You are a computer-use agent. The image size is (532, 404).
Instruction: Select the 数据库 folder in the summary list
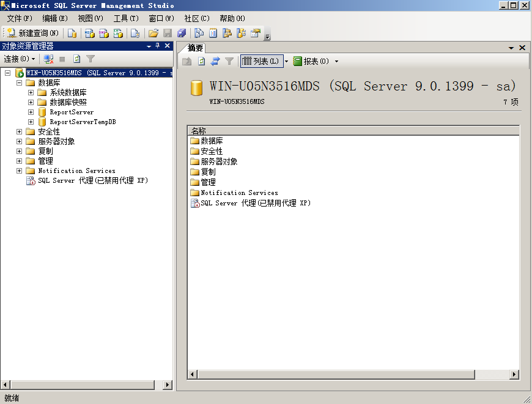tap(206, 141)
